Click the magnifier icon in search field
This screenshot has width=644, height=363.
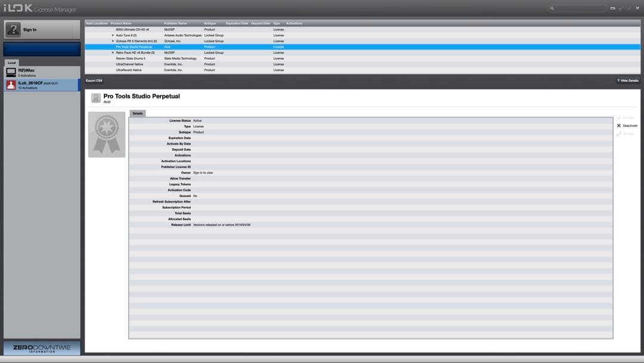tap(552, 8)
